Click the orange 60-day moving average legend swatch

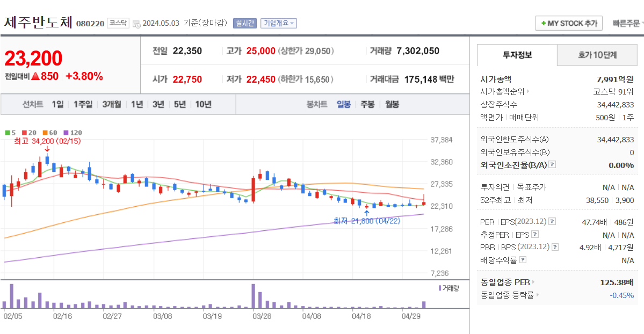(x=45, y=133)
